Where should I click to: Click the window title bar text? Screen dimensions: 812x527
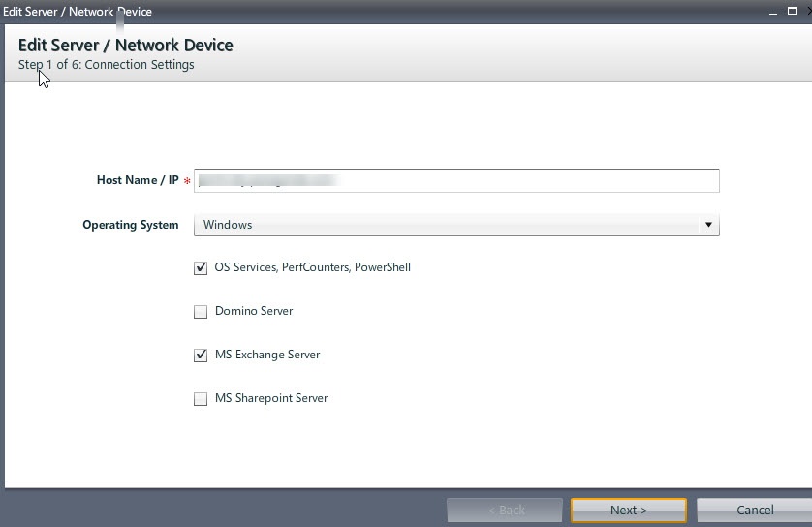coord(78,12)
